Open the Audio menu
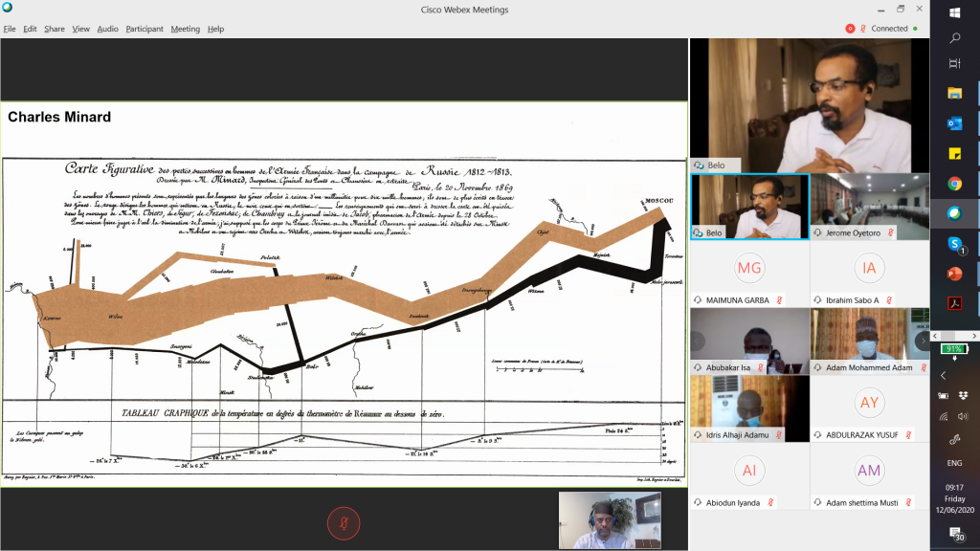The height and width of the screenshot is (551, 980). point(107,29)
